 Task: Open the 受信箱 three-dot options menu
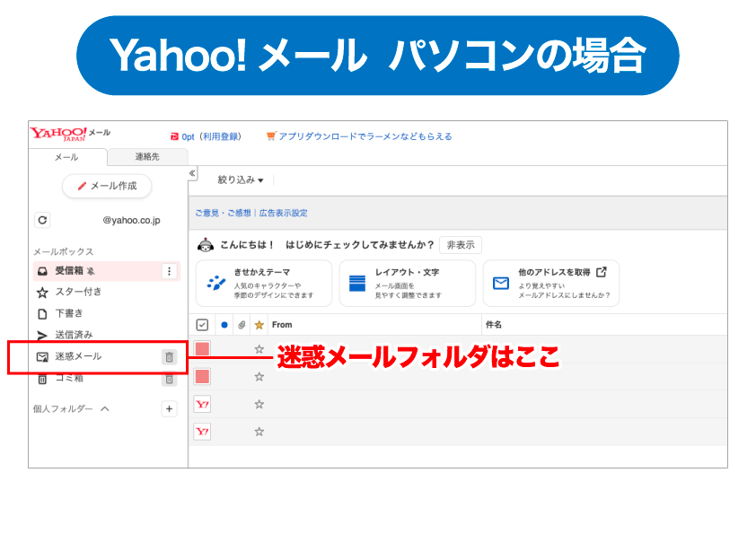pyautogui.click(x=169, y=271)
